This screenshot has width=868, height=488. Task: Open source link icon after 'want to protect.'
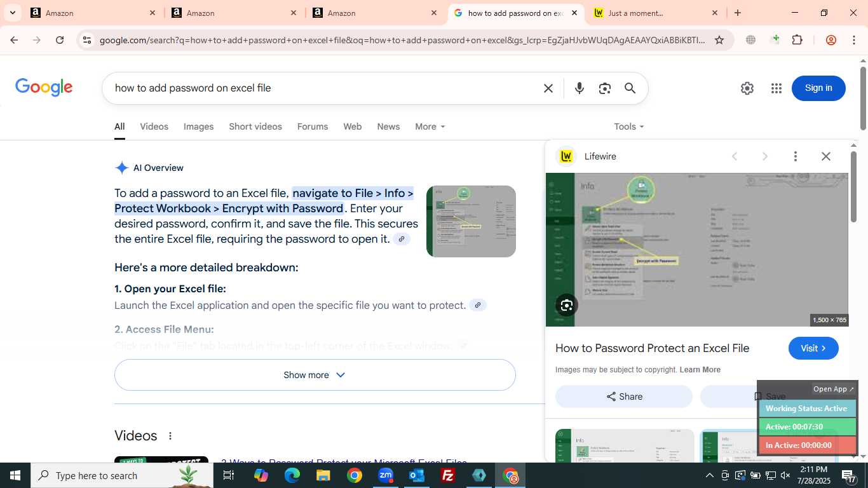[478, 305]
